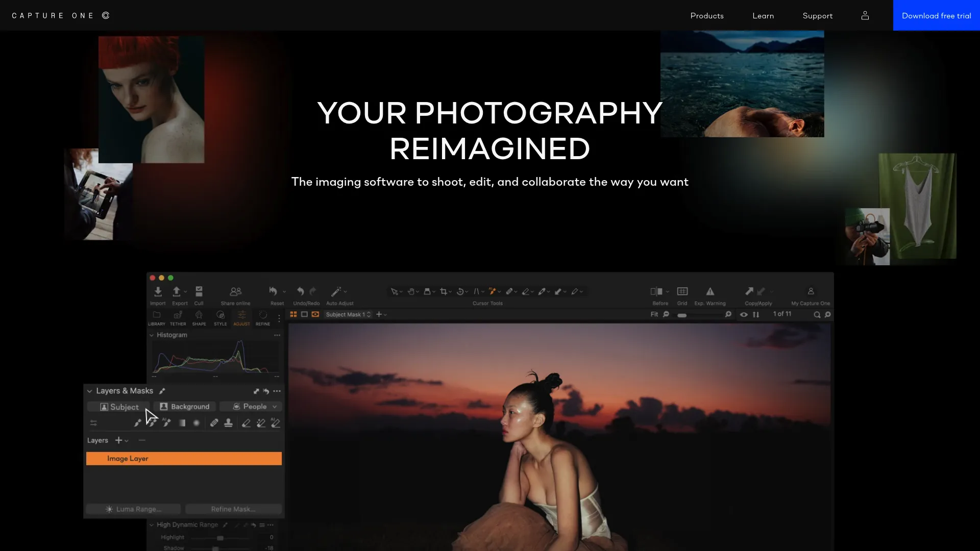
Task: Select the Erase Mask tool
Action: pyautogui.click(x=246, y=422)
